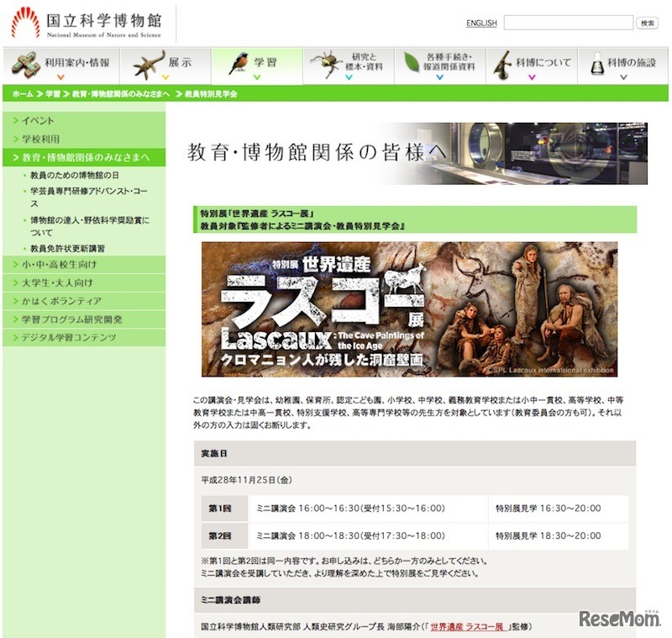Click the green leaf icon beside 各種手続き

[412, 62]
